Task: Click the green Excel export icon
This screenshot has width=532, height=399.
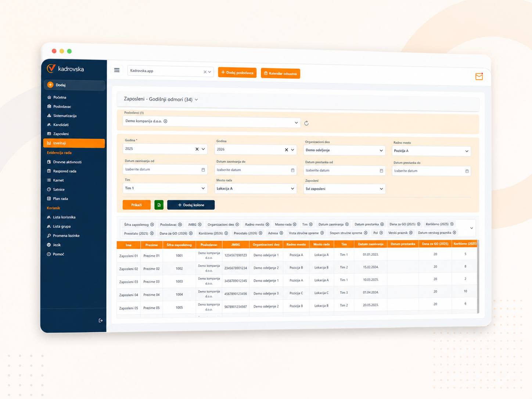Action: [159, 205]
